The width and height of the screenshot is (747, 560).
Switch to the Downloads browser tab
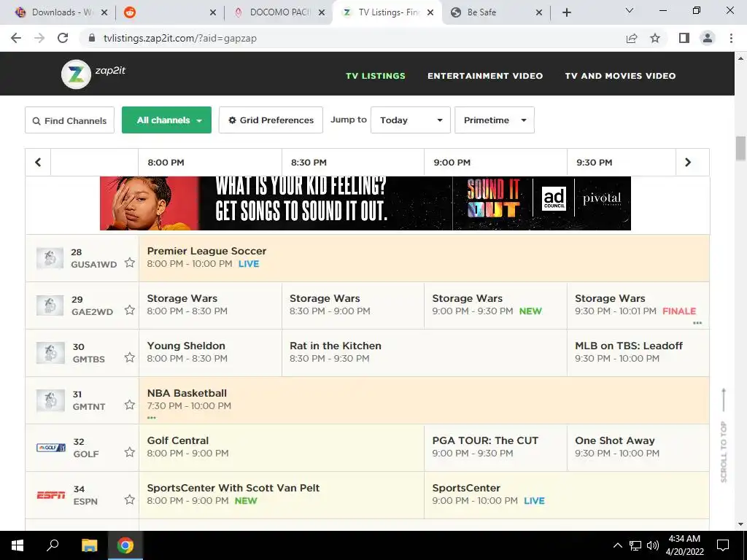61,12
